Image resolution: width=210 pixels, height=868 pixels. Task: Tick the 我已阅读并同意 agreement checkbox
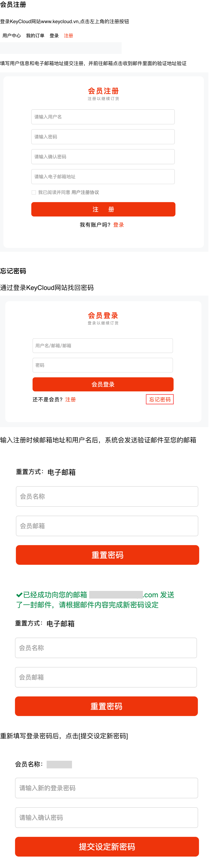pyautogui.click(x=34, y=192)
